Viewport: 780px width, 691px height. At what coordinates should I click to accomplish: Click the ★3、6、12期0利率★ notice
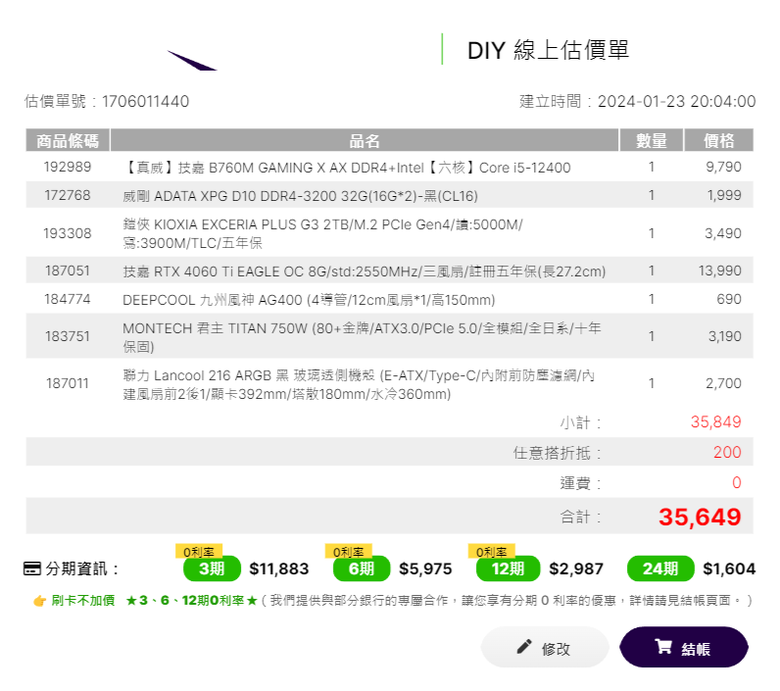[191, 601]
